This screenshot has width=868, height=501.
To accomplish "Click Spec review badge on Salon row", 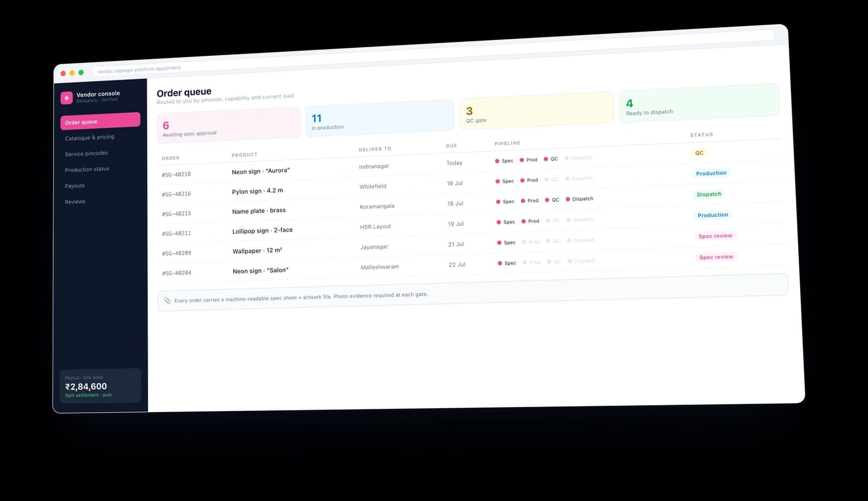I will [x=716, y=257].
